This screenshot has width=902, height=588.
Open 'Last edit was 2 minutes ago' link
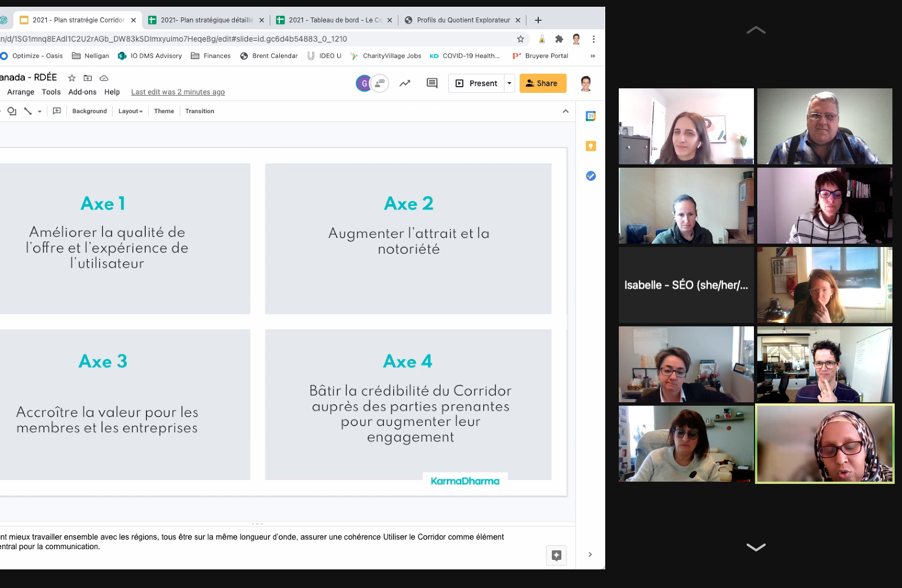pyautogui.click(x=178, y=92)
